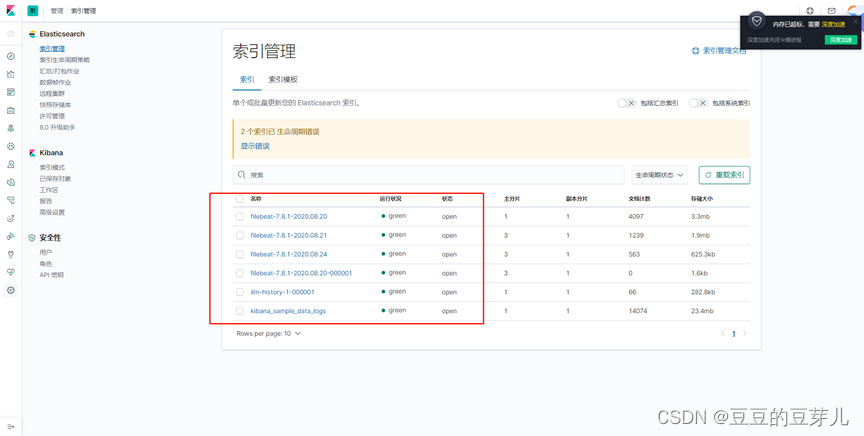Open index kibana_sample_data_logs
Viewport: 864px width, 436px height.
[x=288, y=311]
